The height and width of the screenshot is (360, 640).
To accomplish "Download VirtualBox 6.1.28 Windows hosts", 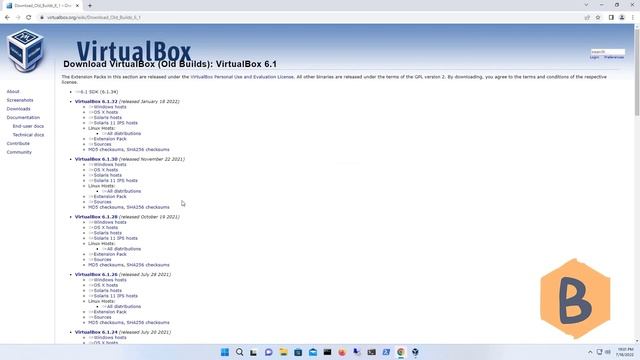I will [107, 222].
